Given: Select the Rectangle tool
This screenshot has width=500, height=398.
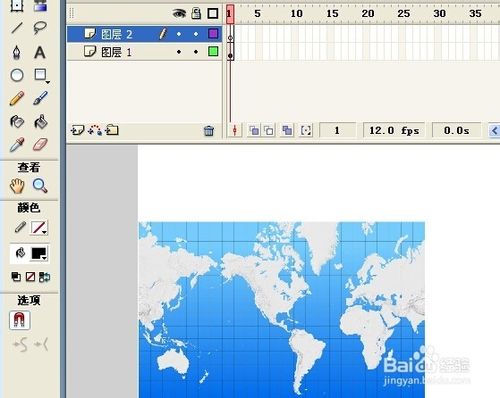Looking at the screenshot, I should [40, 75].
